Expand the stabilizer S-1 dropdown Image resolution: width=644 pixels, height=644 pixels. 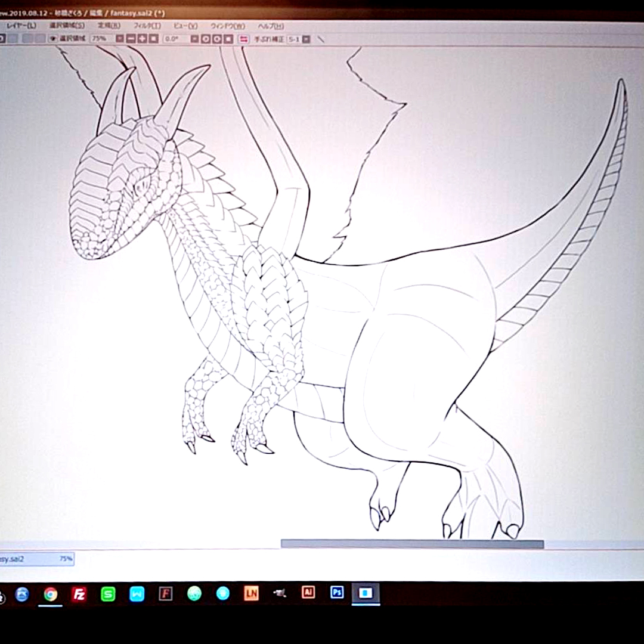click(306, 39)
